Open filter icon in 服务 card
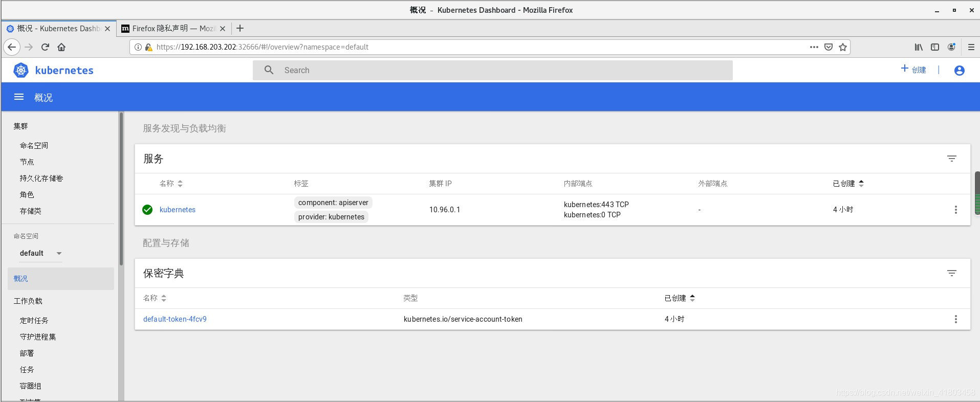 click(951, 159)
